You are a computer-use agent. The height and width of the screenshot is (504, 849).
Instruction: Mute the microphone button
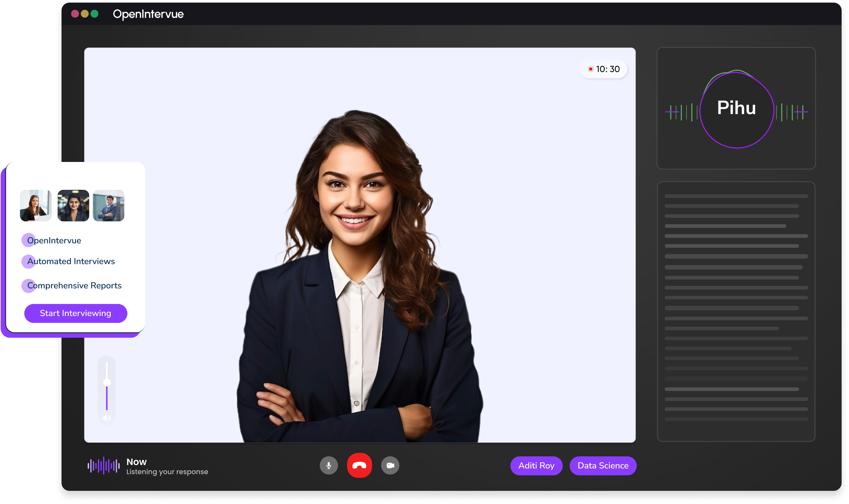(328, 465)
